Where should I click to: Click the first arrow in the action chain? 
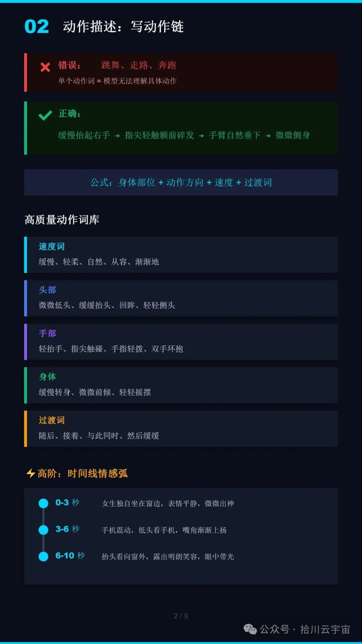(x=117, y=136)
